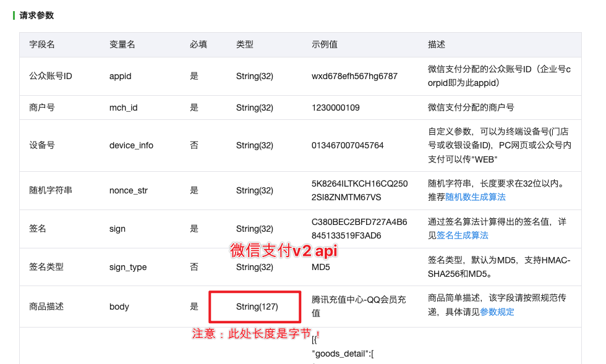Select the example value wxd678efh567hg6787
This screenshot has height=364, width=606.
354,76
